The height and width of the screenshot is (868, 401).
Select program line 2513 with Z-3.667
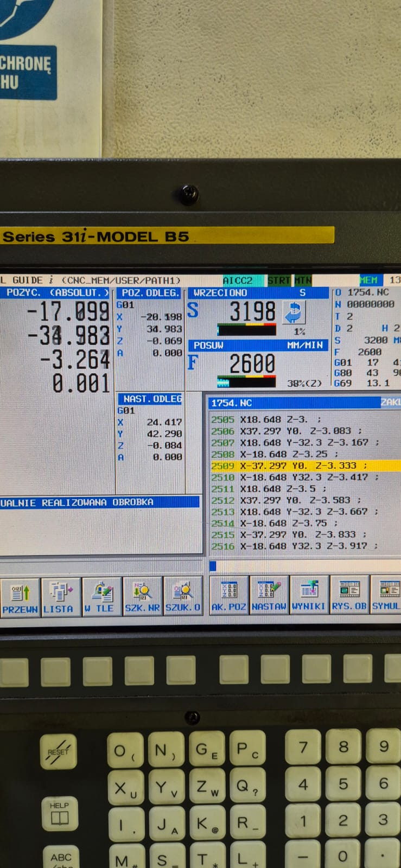click(x=295, y=512)
